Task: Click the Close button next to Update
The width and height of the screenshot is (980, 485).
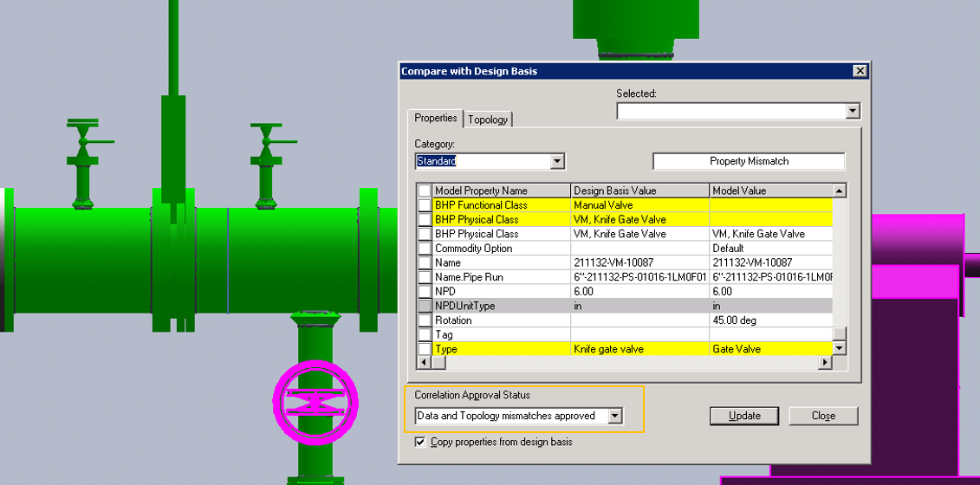Action: [823, 416]
